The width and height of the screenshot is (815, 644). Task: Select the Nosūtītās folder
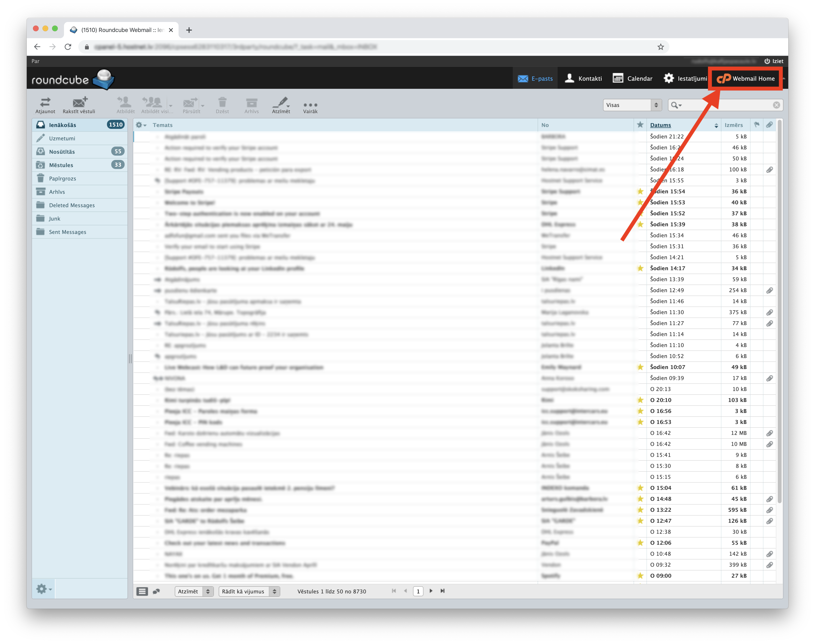(x=62, y=152)
